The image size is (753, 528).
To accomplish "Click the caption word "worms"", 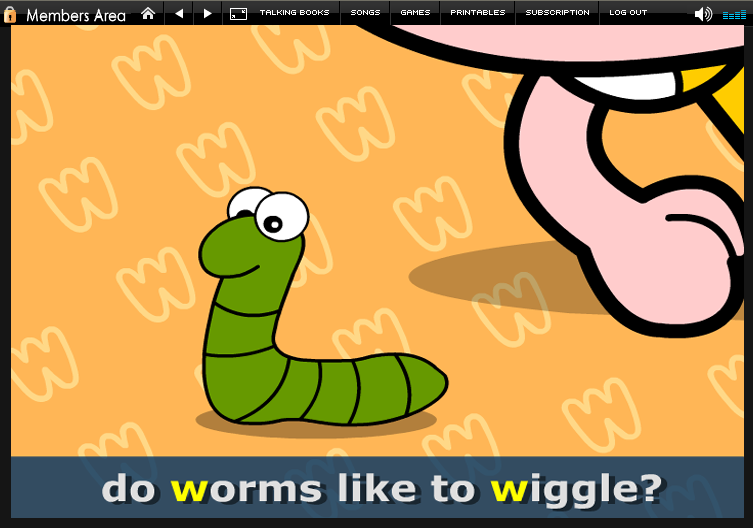I will click(x=246, y=489).
